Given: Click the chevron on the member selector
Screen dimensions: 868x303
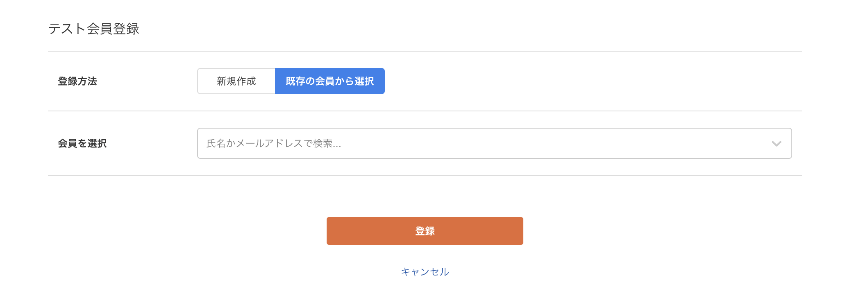Looking at the screenshot, I should [x=776, y=143].
